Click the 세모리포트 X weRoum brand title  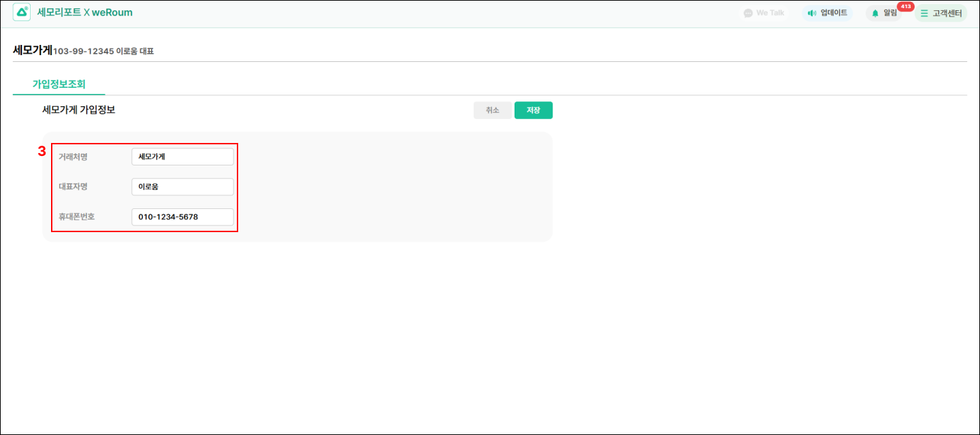85,12
